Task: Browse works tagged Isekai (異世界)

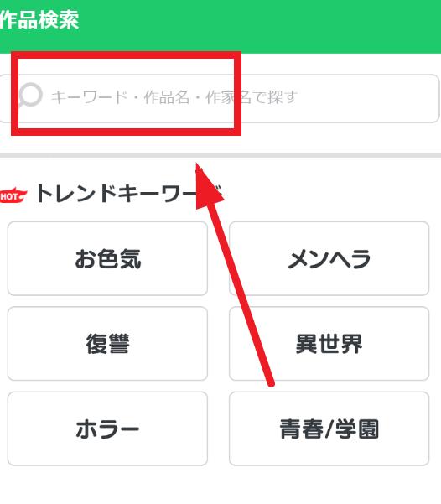Action: click(x=329, y=344)
